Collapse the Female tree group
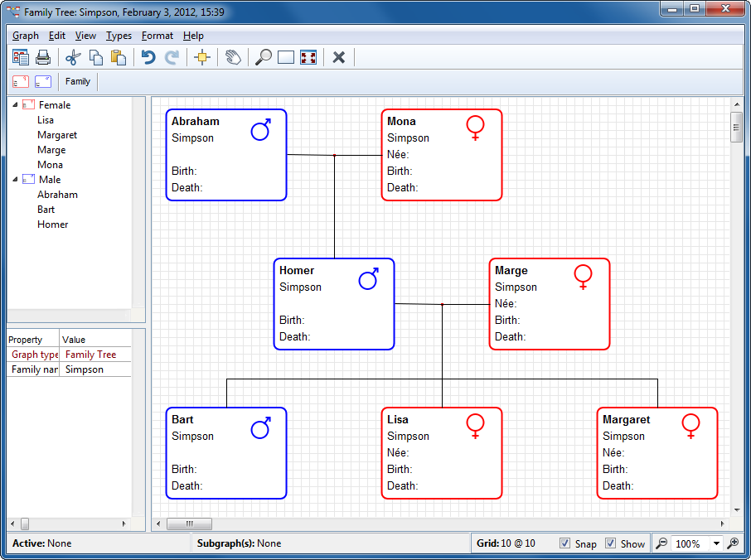The image size is (751, 560). click(x=15, y=105)
